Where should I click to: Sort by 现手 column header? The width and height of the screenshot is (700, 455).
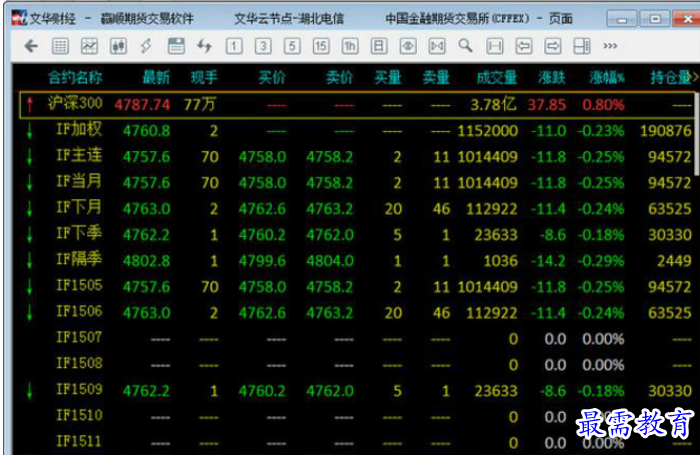coord(204,78)
